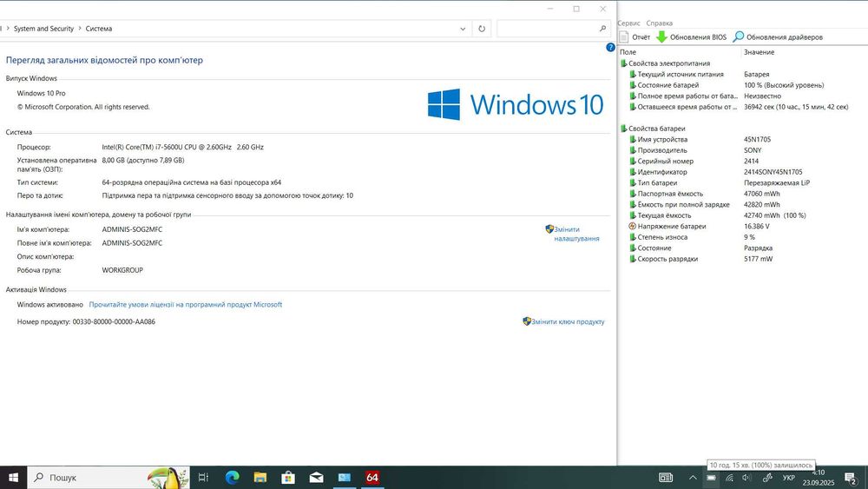
Task: Expand the address bar history dropdown
Action: pyautogui.click(x=463, y=29)
